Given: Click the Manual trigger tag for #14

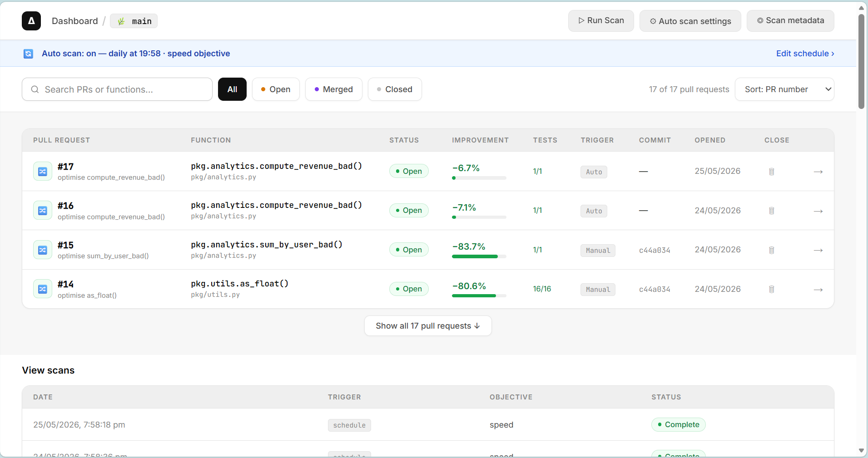Looking at the screenshot, I should click(598, 290).
